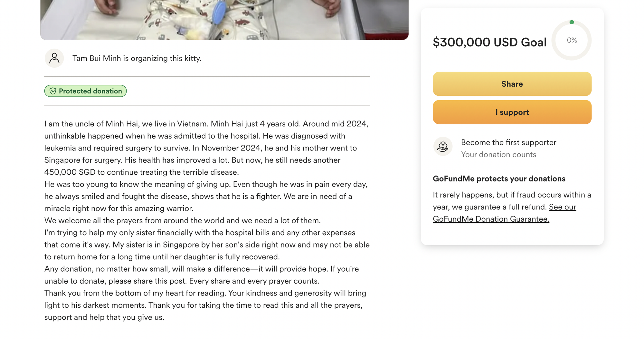Click the Become the first supporter text
644x339 pixels.
click(508, 142)
